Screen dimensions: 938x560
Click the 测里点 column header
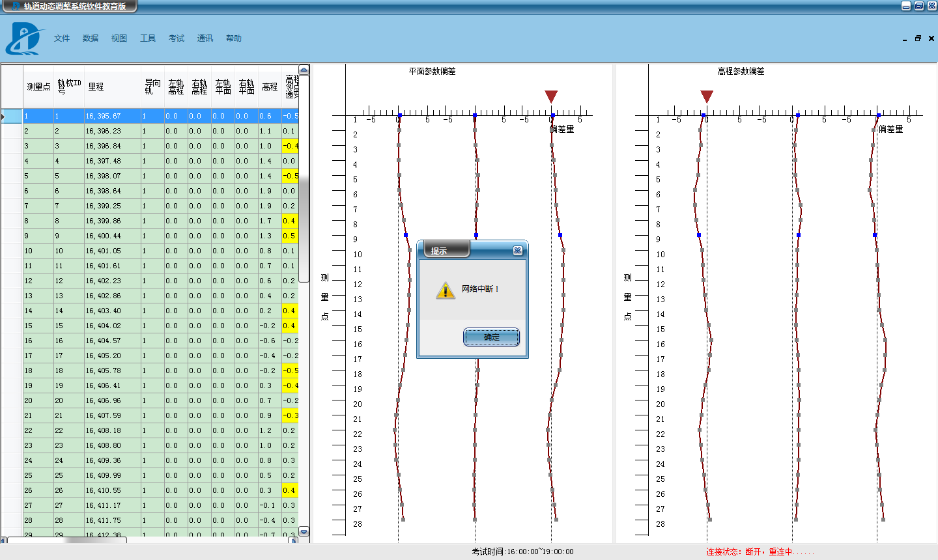[38, 87]
